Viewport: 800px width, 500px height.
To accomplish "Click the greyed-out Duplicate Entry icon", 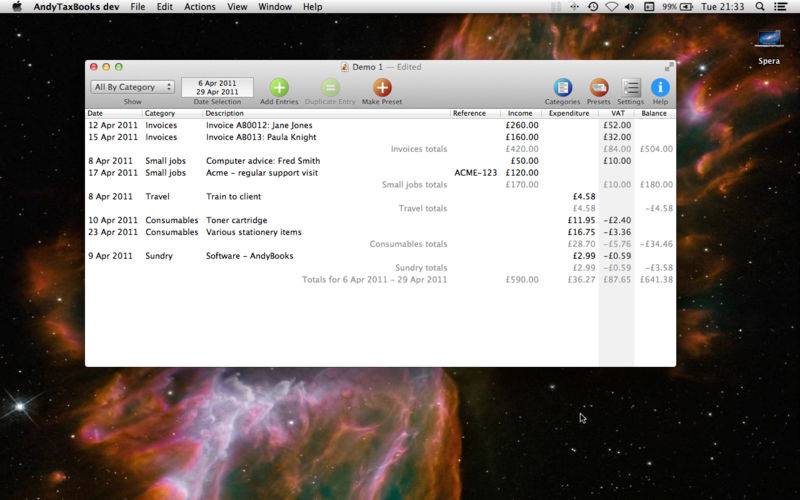I will pos(330,87).
